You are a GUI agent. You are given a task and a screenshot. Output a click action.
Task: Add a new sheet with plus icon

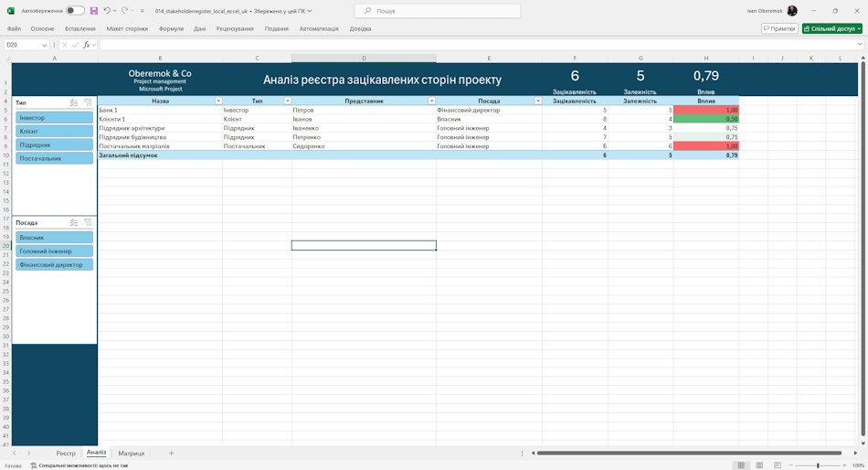[171, 454]
